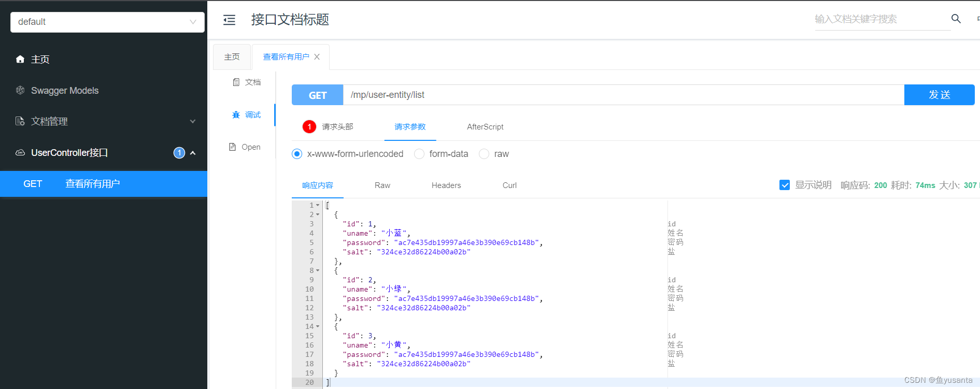Fold JSON object at line 2
This screenshot has height=389, width=980.
coord(318,214)
